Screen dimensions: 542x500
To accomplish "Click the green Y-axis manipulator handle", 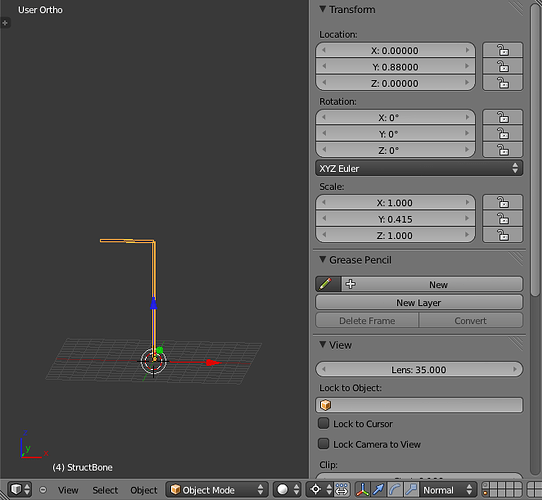I will [x=160, y=350].
